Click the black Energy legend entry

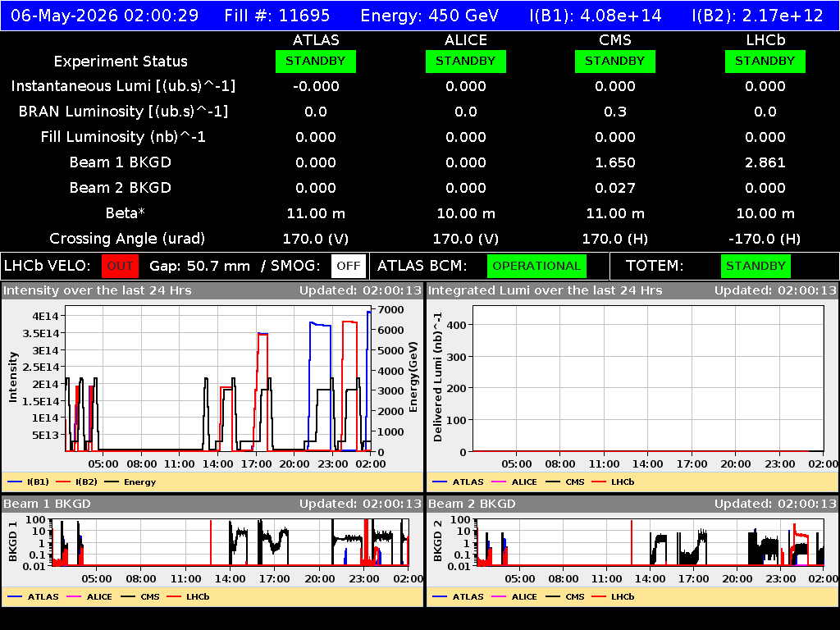[130, 482]
